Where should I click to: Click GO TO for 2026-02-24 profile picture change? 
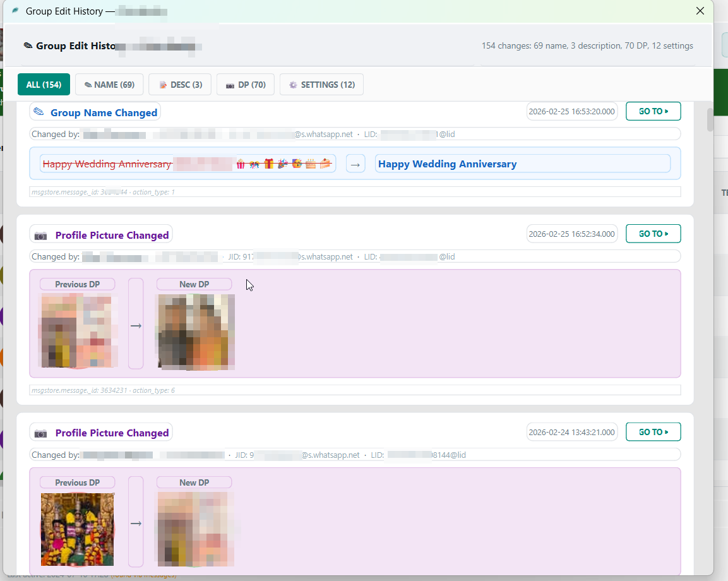click(x=653, y=432)
